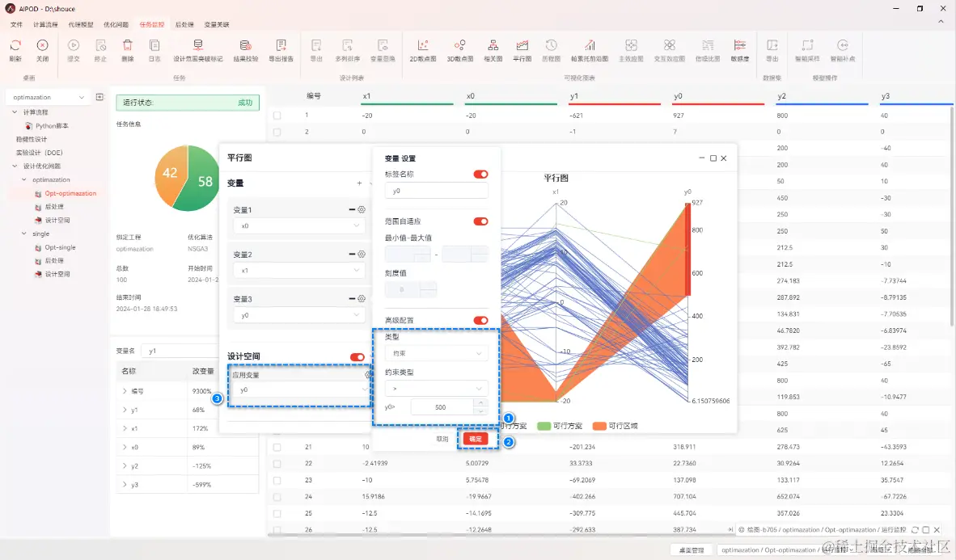Click the 导出报告 export report icon
Image resolution: width=956 pixels, height=560 pixels.
pyautogui.click(x=281, y=45)
